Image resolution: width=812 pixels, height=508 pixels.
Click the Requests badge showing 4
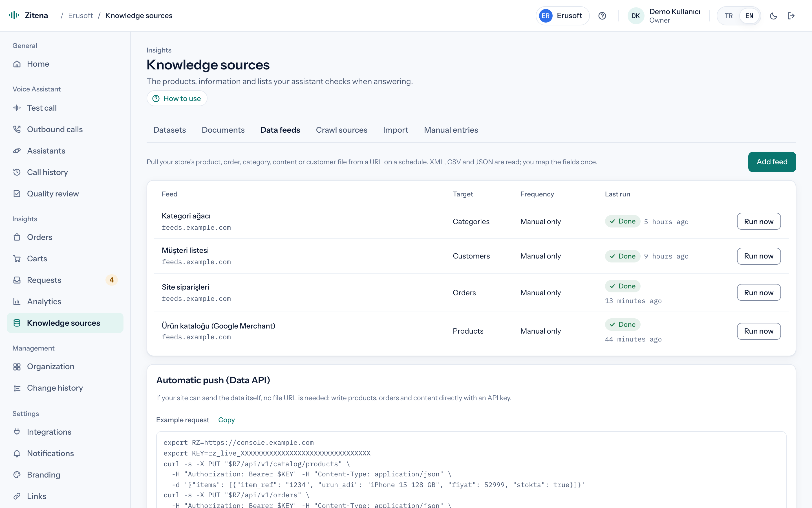point(111,280)
